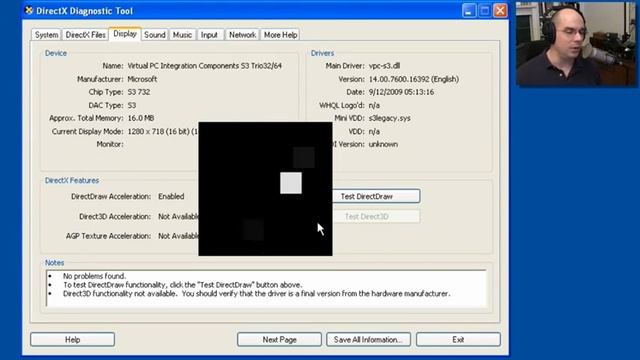640x360 pixels.
Task: Exit the DirectX Diagnostic Tool
Action: [458, 340]
